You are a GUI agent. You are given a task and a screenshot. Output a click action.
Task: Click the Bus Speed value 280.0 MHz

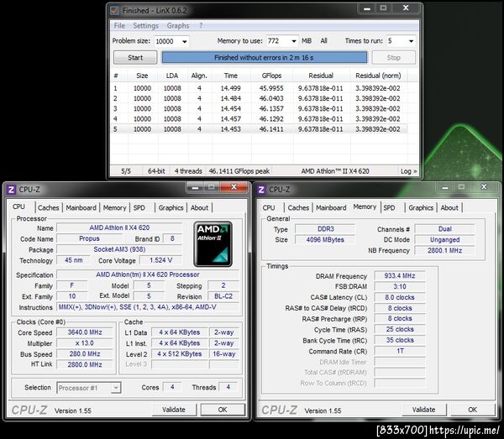point(85,354)
